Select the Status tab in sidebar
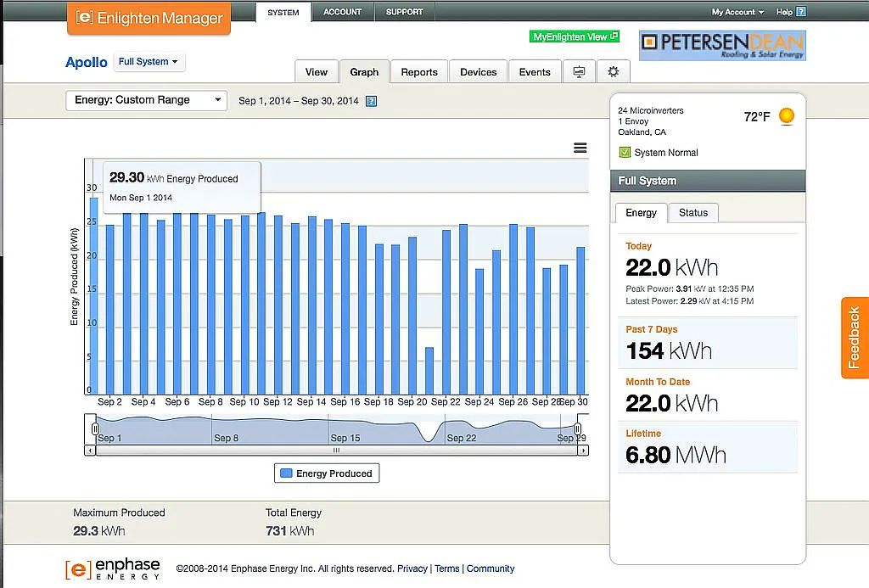869x588 pixels. click(x=693, y=213)
